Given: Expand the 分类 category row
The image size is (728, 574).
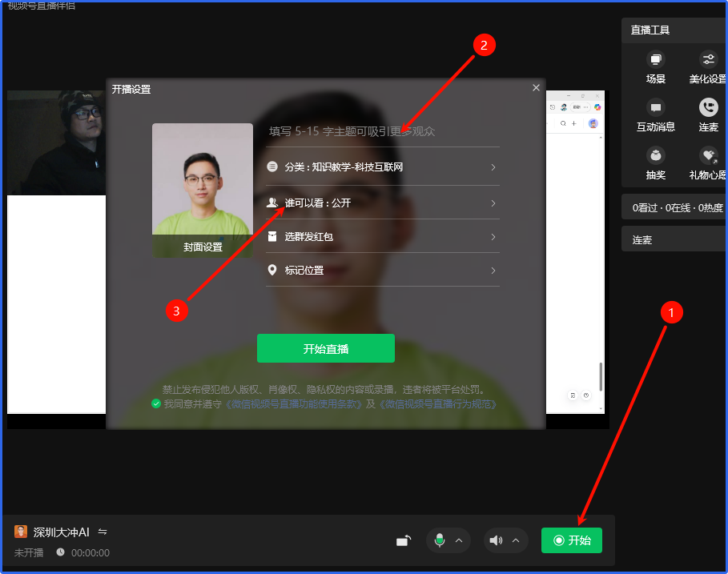Looking at the screenshot, I should tap(382, 167).
